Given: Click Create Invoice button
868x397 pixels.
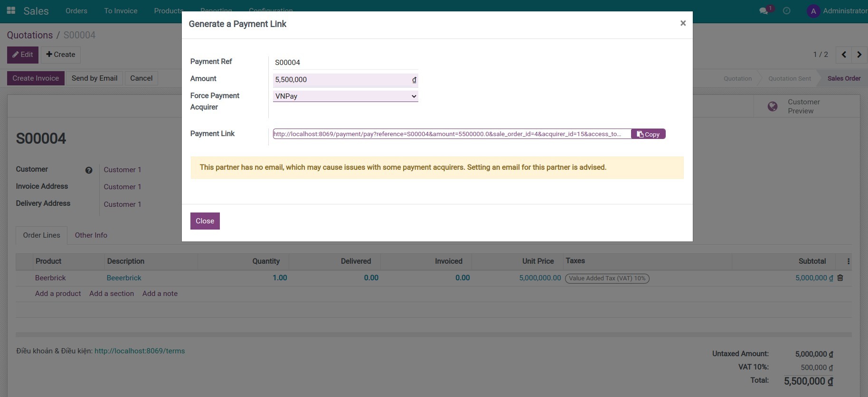Looking at the screenshot, I should coord(36,78).
